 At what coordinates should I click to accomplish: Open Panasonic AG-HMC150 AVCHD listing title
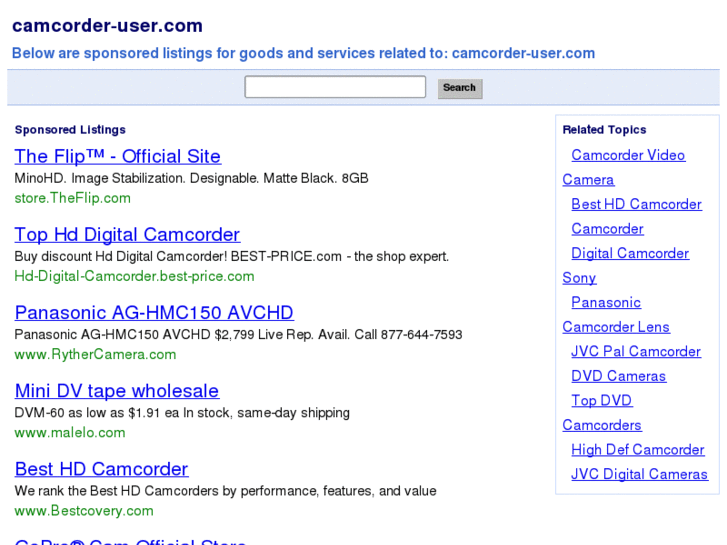click(154, 313)
